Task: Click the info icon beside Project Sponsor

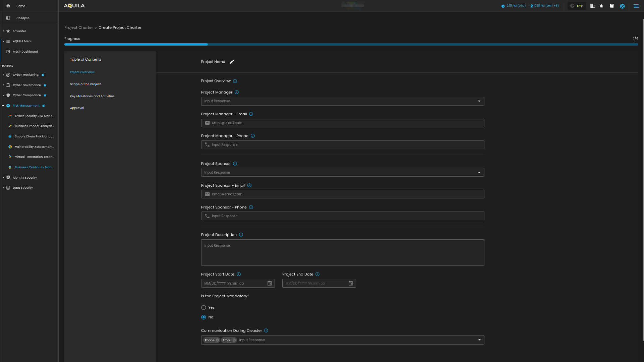Action: click(x=235, y=164)
